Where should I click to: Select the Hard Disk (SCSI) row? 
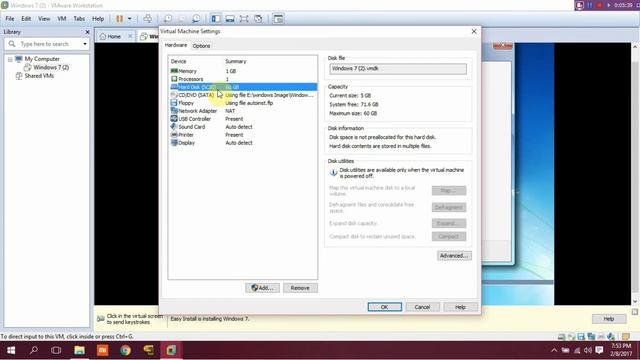click(x=243, y=87)
